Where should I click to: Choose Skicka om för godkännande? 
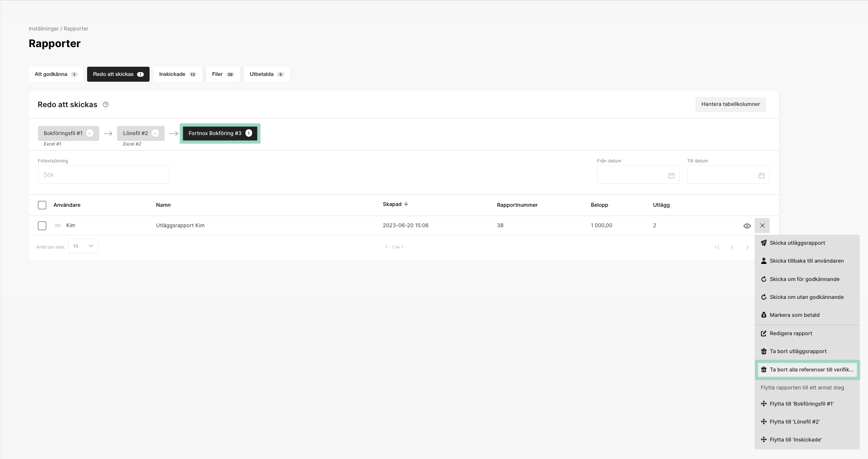(807, 279)
